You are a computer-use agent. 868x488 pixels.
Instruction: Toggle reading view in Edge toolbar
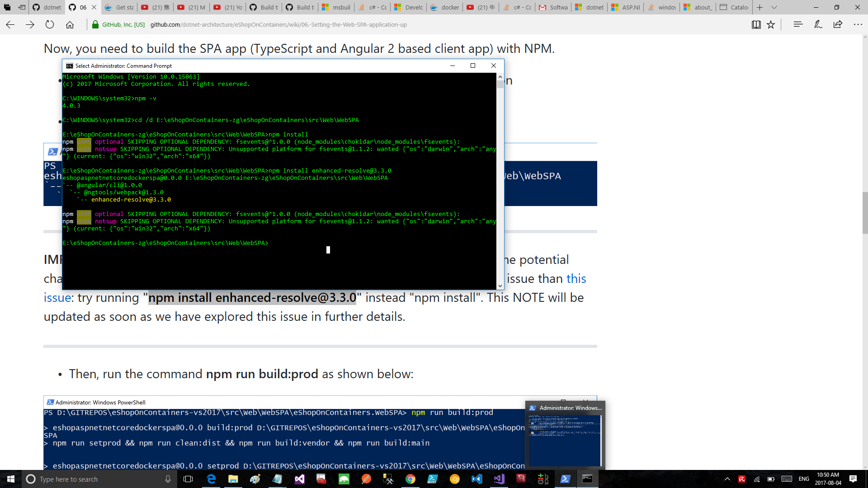[757, 24]
